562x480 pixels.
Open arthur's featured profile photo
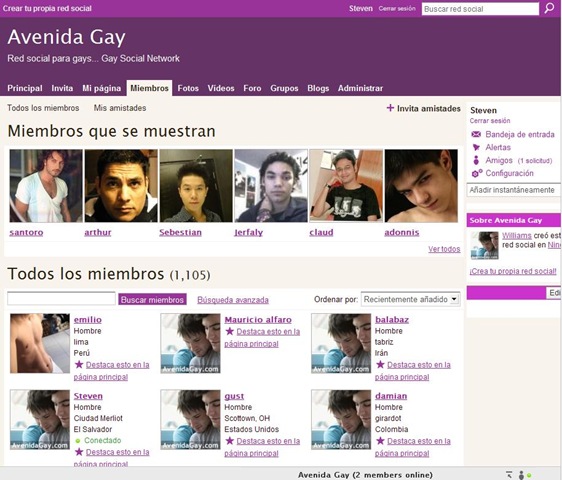pyautogui.click(x=121, y=186)
